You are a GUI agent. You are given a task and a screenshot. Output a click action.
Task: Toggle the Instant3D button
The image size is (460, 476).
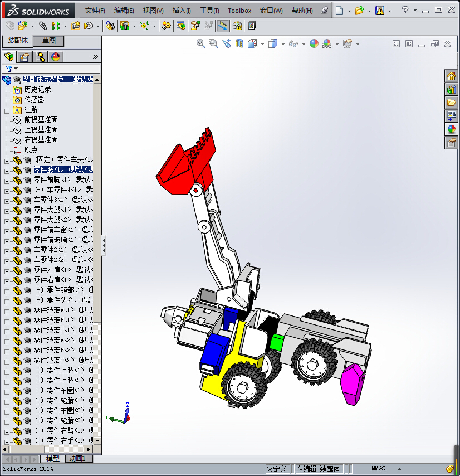[223, 26]
